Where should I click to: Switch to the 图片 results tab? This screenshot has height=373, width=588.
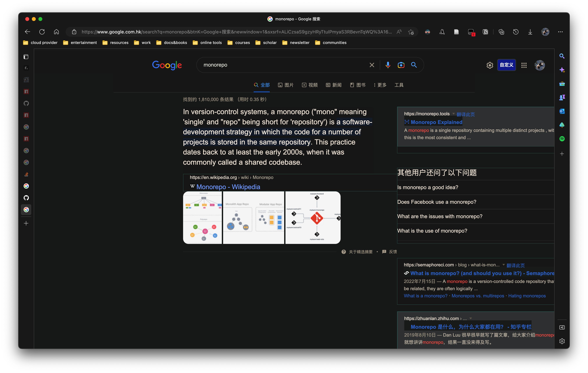pos(286,85)
